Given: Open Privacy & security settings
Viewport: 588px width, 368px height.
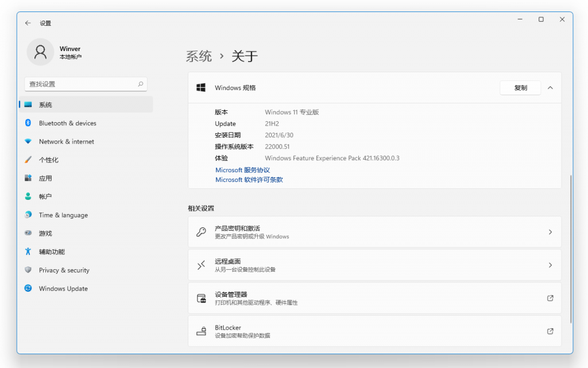Looking at the screenshot, I should click(x=86, y=270).
